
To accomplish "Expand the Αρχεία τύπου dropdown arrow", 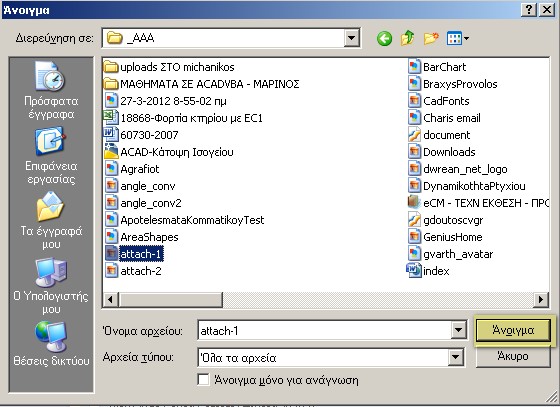I will pos(455,357).
